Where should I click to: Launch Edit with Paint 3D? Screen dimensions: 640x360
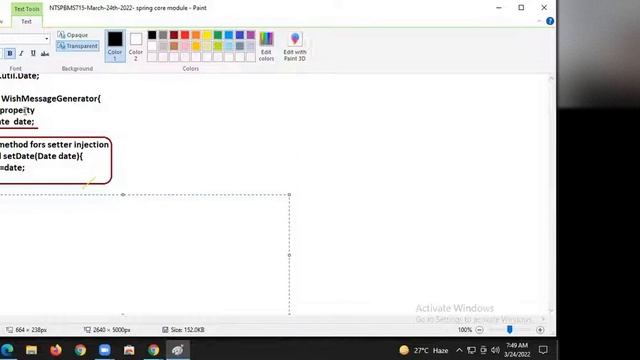(x=295, y=46)
